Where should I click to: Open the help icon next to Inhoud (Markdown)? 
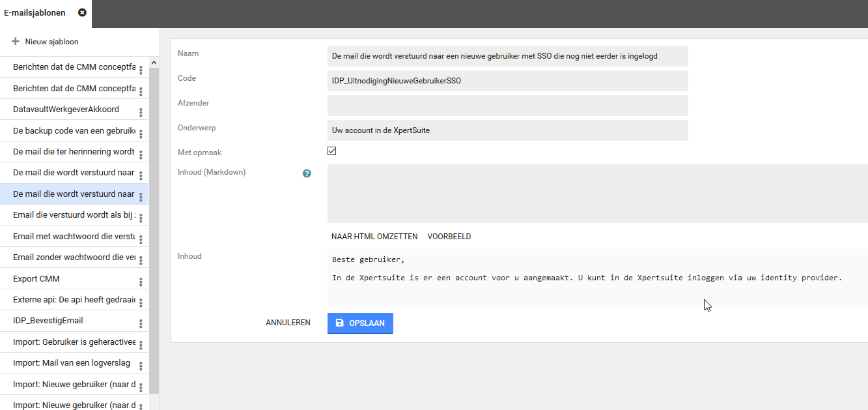pyautogui.click(x=307, y=173)
